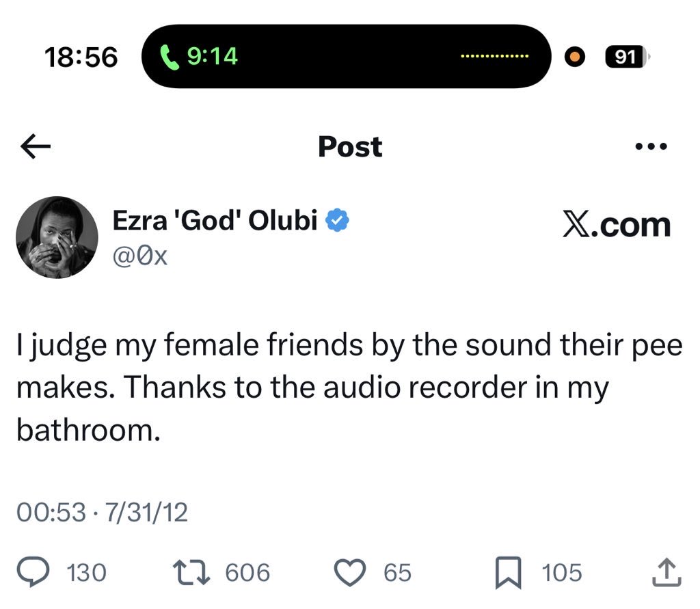Tap the reply count showing 130

(x=89, y=573)
